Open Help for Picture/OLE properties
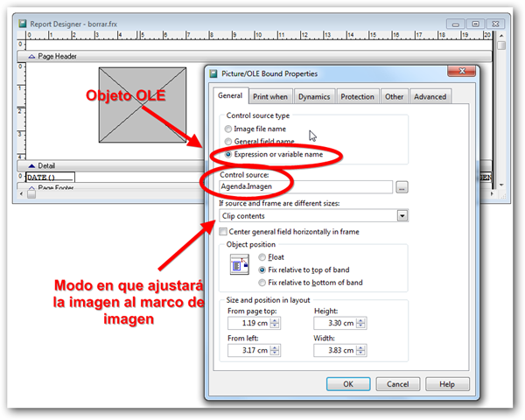This screenshot has width=525, height=420. click(447, 384)
